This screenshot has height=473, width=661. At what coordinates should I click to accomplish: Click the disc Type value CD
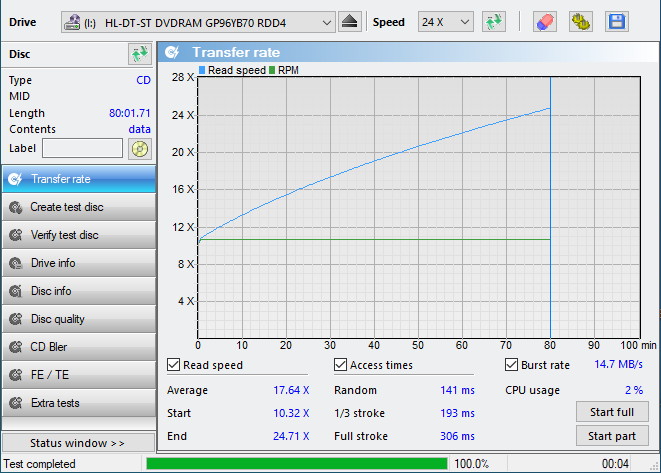pos(143,80)
